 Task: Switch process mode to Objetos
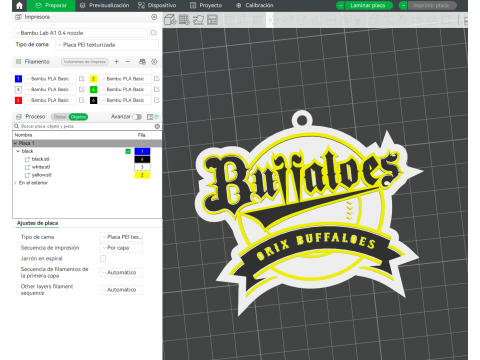pyautogui.click(x=78, y=117)
